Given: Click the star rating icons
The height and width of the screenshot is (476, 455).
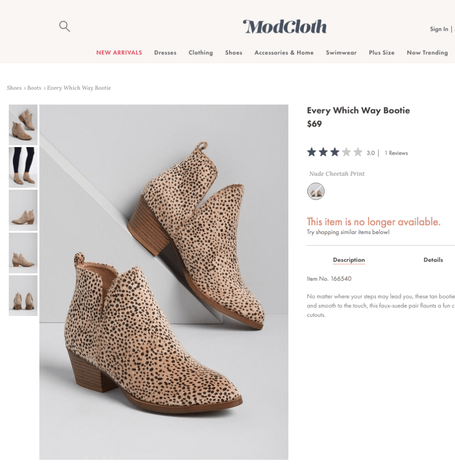Looking at the screenshot, I should 334,152.
